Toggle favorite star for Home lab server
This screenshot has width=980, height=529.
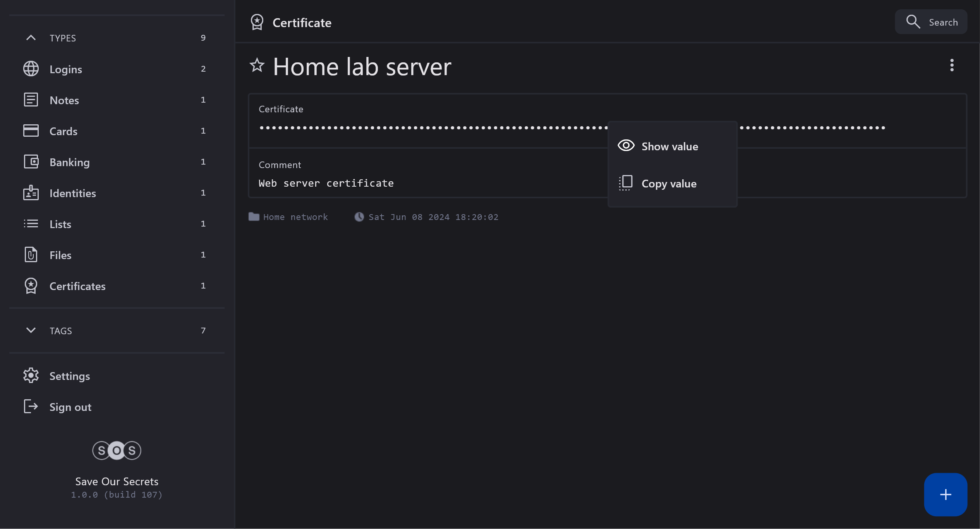click(x=257, y=65)
